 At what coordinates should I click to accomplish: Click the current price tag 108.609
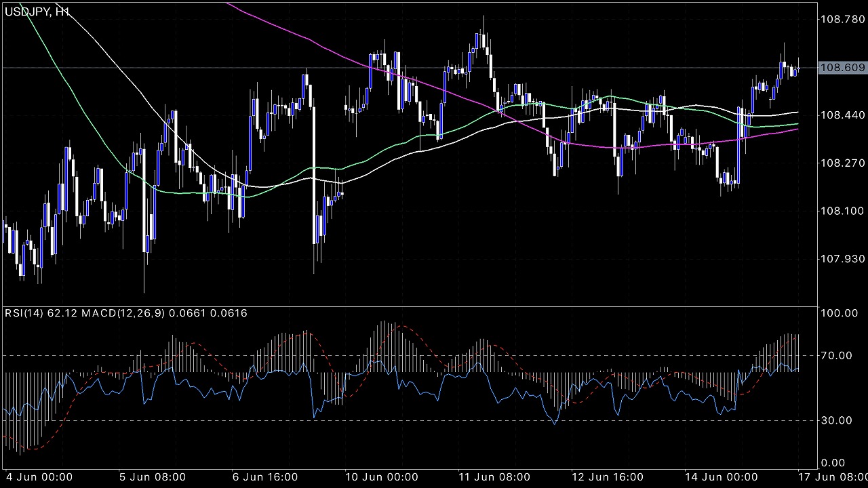842,68
